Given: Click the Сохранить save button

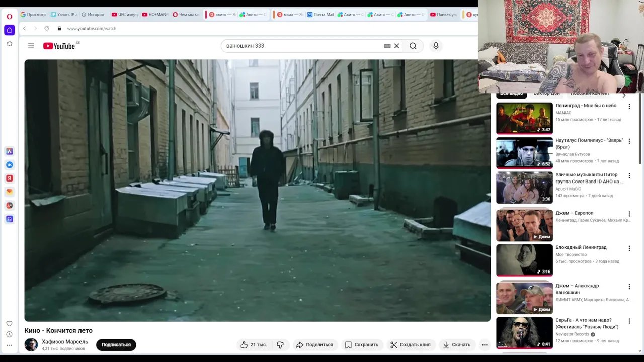Looking at the screenshot, I should click(x=361, y=344).
